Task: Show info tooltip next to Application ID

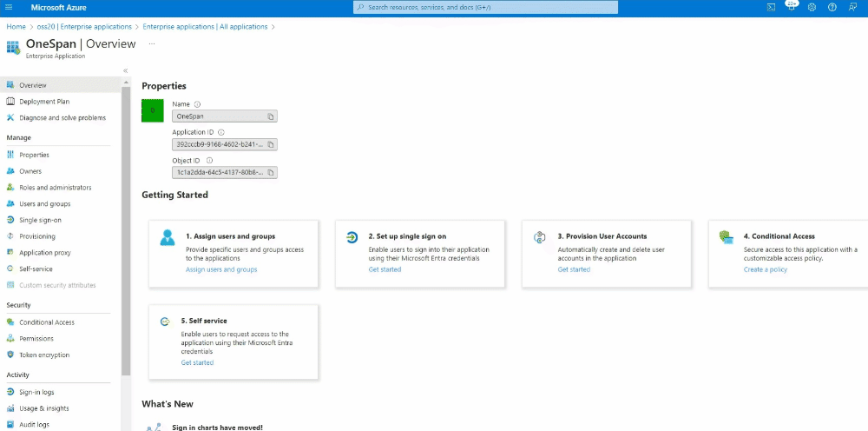Action: pyautogui.click(x=220, y=132)
